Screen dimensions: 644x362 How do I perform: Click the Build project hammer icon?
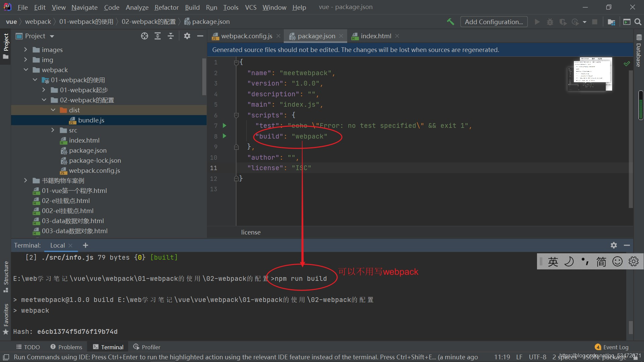(x=450, y=22)
